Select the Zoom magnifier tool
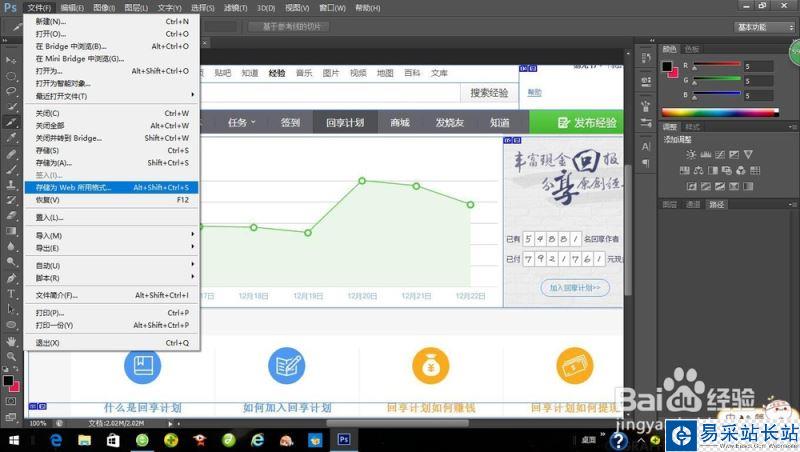This screenshot has height=452, width=800. pos(11,356)
